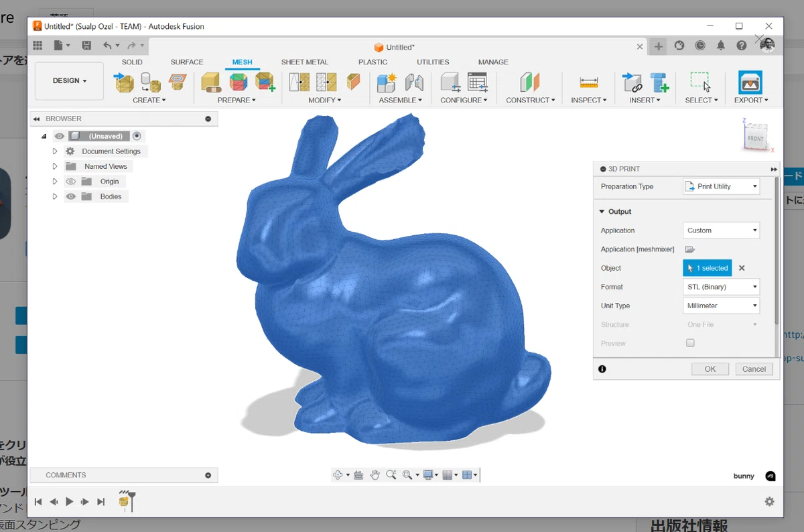Click the Tessellate icon in Create group
This screenshot has width=804, height=532.
(151, 82)
